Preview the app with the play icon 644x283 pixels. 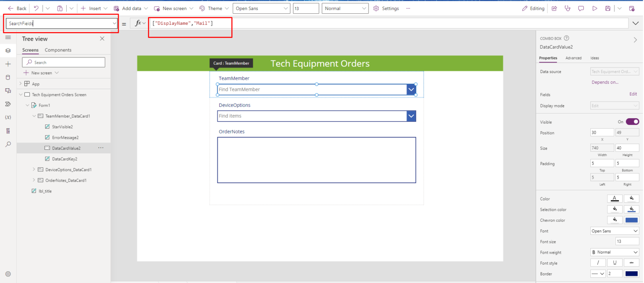tap(595, 8)
